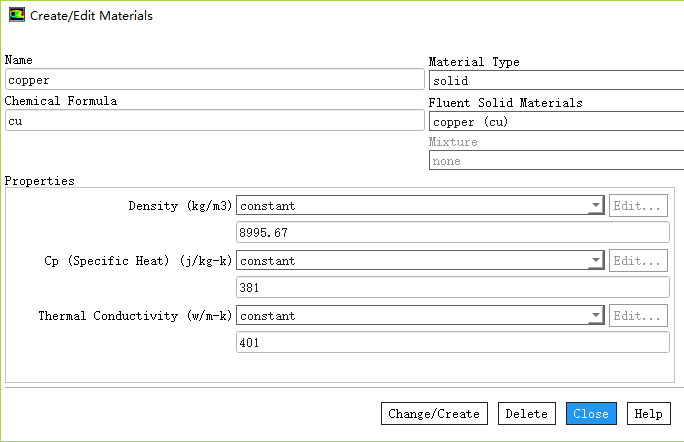The image size is (684, 442).
Task: Click the Thermal Conductivity value 401
Action: pyautogui.click(x=452, y=343)
